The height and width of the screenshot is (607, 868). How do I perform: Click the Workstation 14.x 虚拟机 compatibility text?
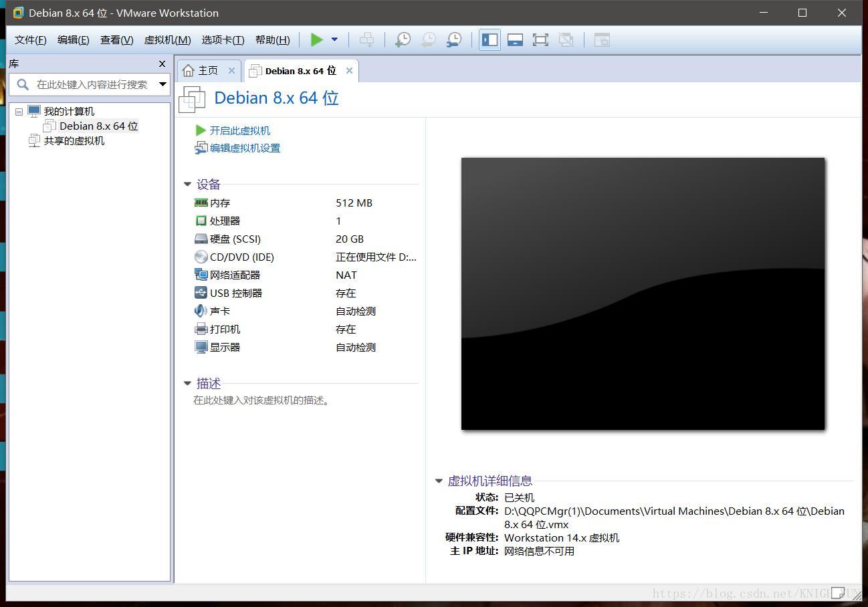click(562, 537)
